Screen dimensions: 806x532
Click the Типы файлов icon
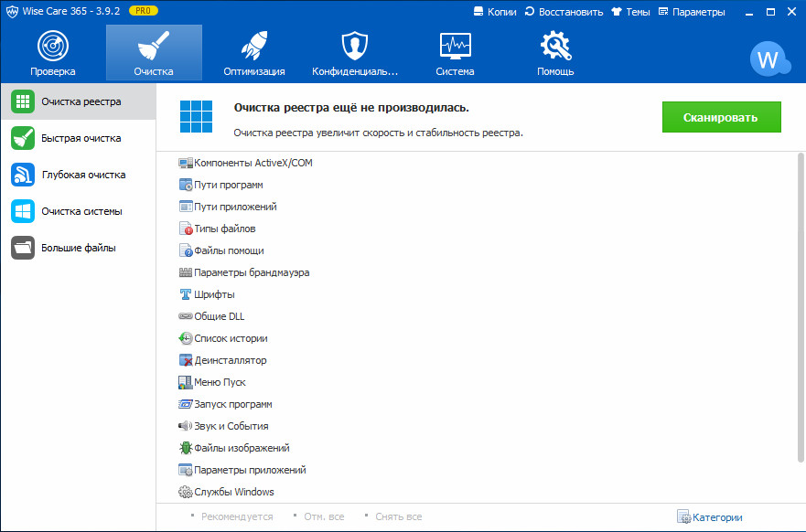185,229
